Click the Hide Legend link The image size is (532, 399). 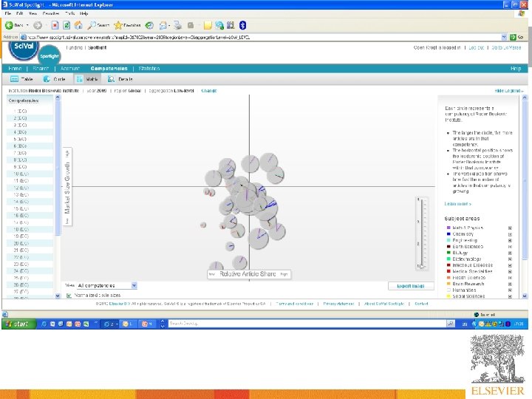click(x=509, y=91)
